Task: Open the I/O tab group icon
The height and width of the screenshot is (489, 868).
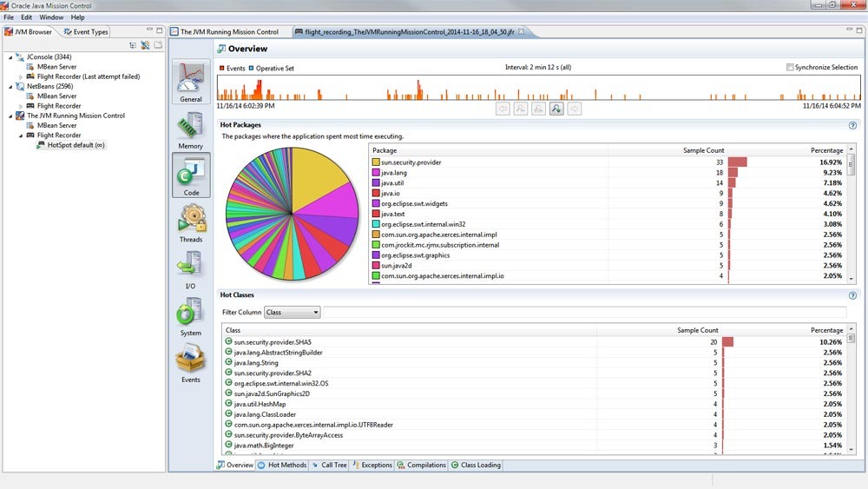Action: tap(191, 270)
